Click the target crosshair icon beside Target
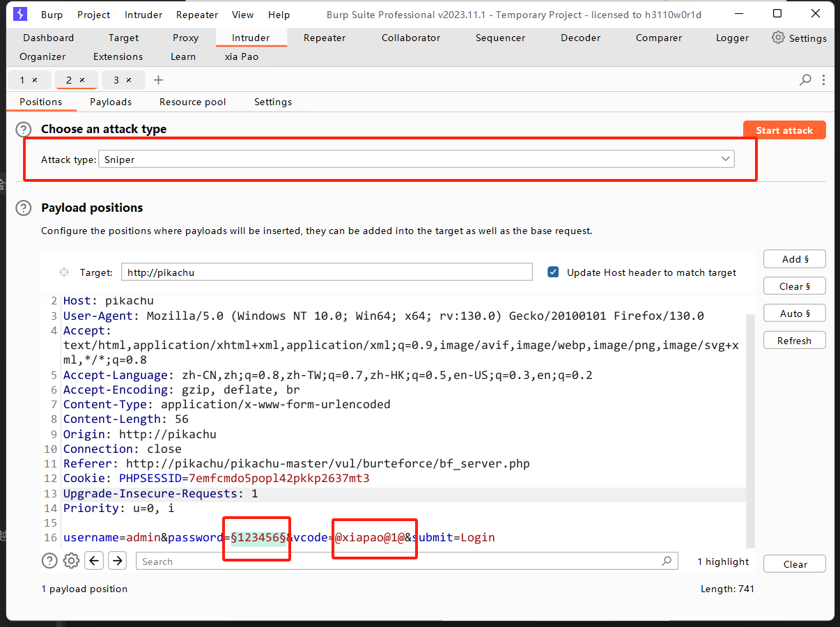Viewport: 840px width, 627px height. click(x=64, y=272)
